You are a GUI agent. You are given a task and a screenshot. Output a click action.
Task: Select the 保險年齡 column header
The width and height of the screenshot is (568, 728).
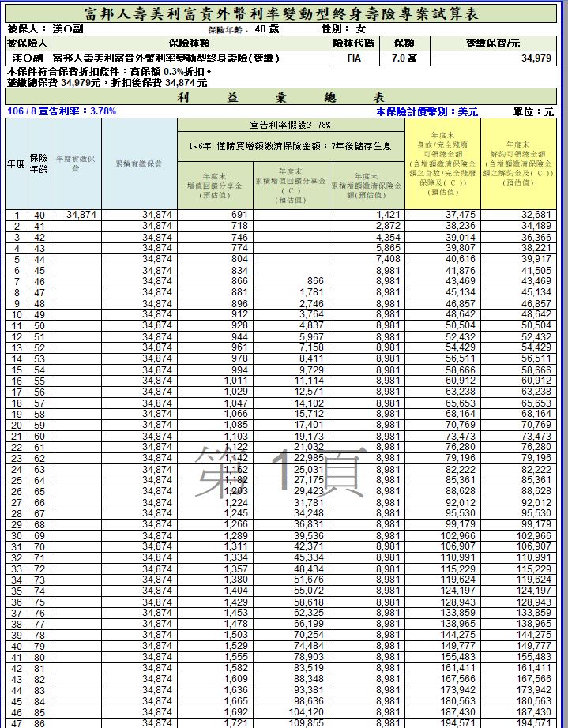[39, 164]
